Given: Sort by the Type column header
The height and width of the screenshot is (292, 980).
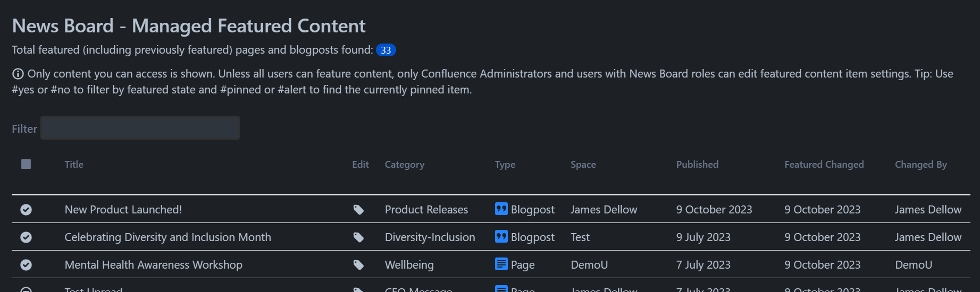Looking at the screenshot, I should tap(505, 165).
